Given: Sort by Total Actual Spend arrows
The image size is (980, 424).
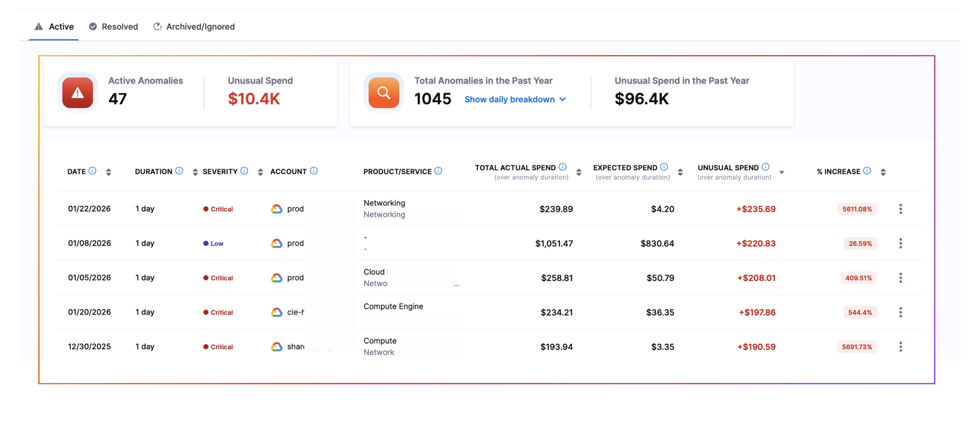Looking at the screenshot, I should click(579, 172).
